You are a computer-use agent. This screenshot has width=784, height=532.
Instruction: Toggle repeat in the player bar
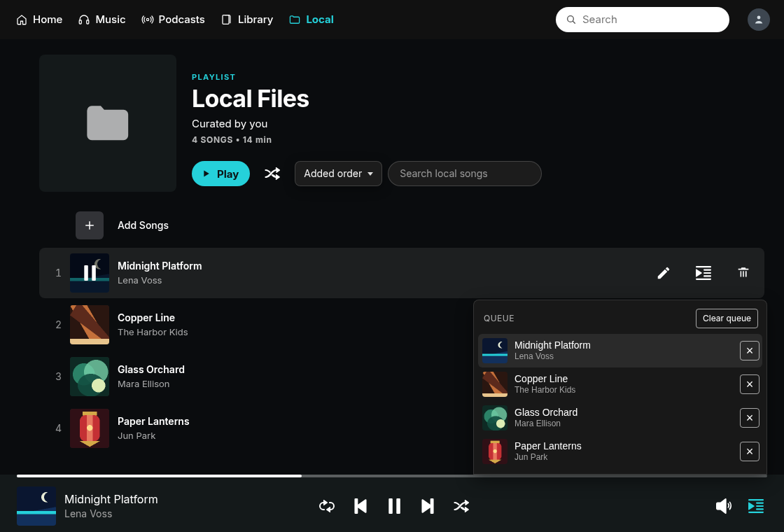tap(326, 506)
